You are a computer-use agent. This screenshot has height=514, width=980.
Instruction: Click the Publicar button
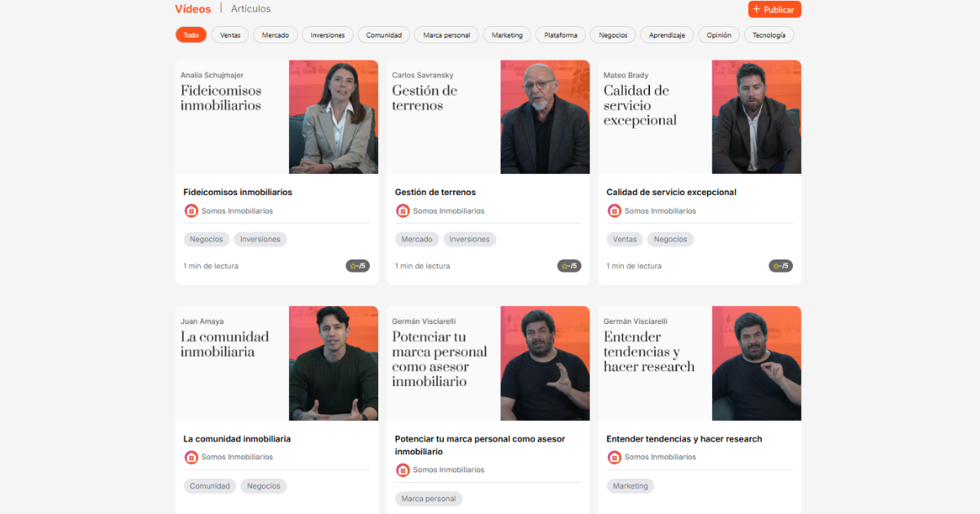tap(774, 9)
